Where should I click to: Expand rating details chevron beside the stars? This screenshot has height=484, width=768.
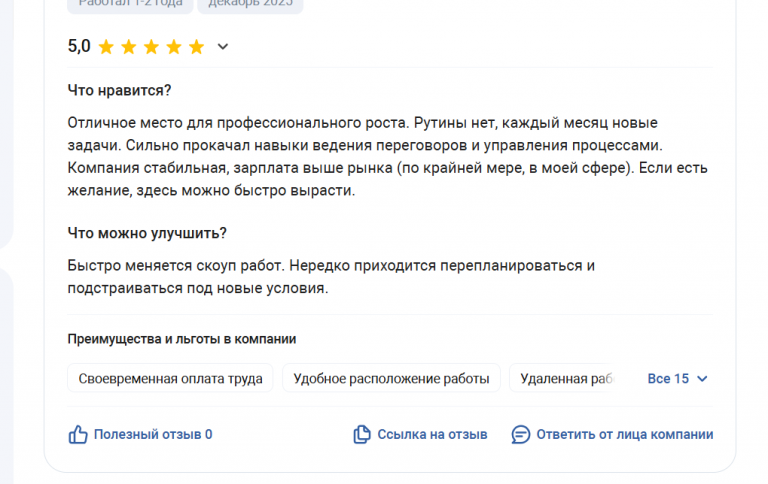[223, 46]
